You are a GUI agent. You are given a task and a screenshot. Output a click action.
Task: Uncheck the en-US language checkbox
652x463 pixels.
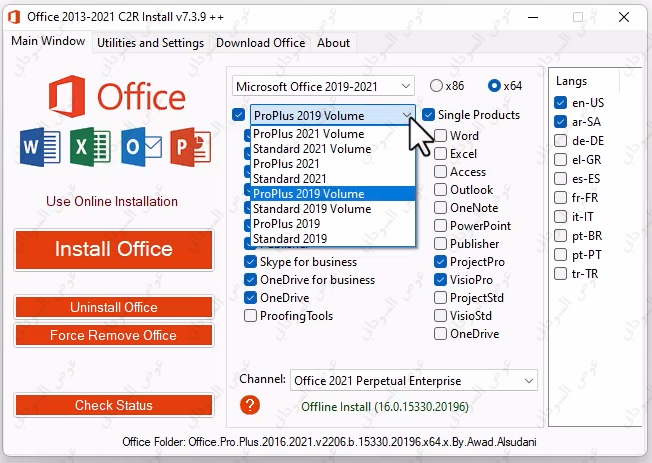point(561,102)
